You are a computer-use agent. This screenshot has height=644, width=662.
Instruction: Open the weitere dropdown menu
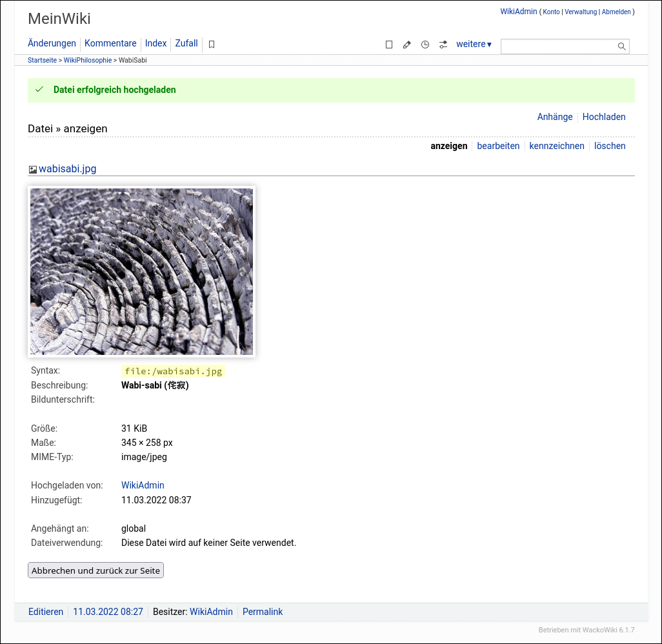tap(471, 44)
